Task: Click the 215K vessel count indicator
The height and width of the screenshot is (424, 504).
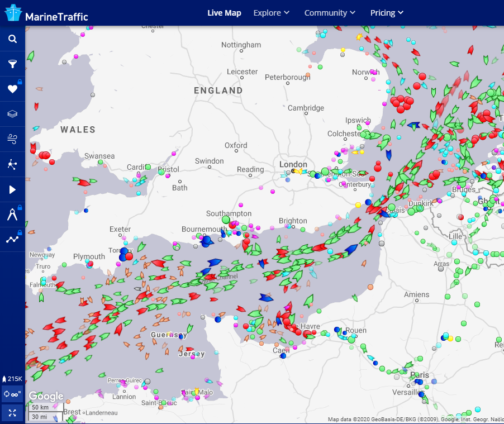Action: (12, 379)
